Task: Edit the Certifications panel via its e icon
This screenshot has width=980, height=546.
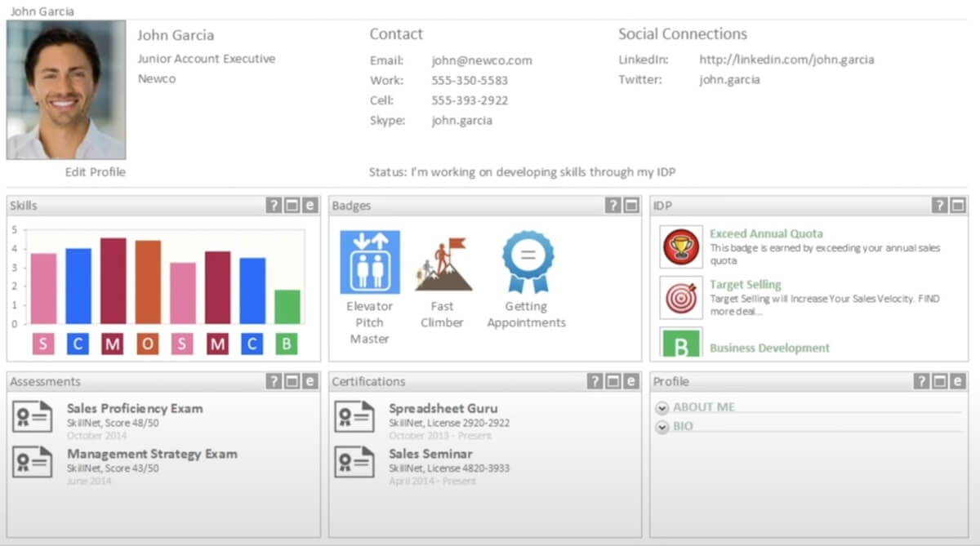Action: (631, 381)
